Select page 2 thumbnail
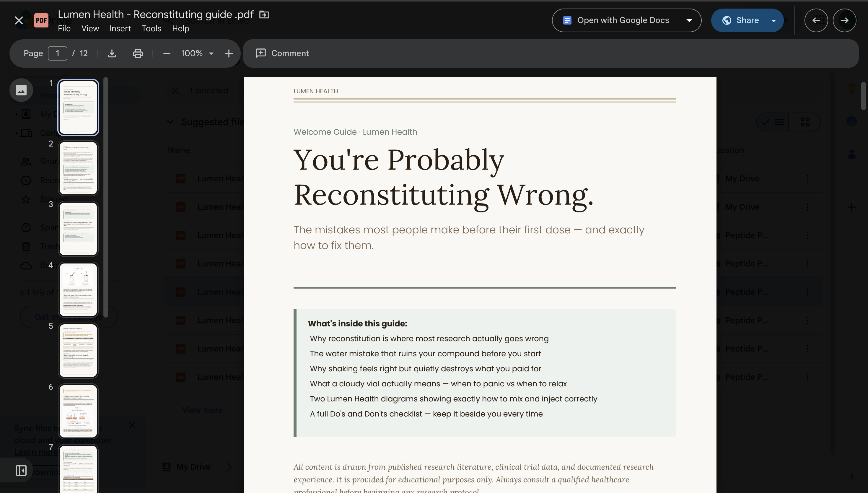868x493 pixels. [x=78, y=168]
